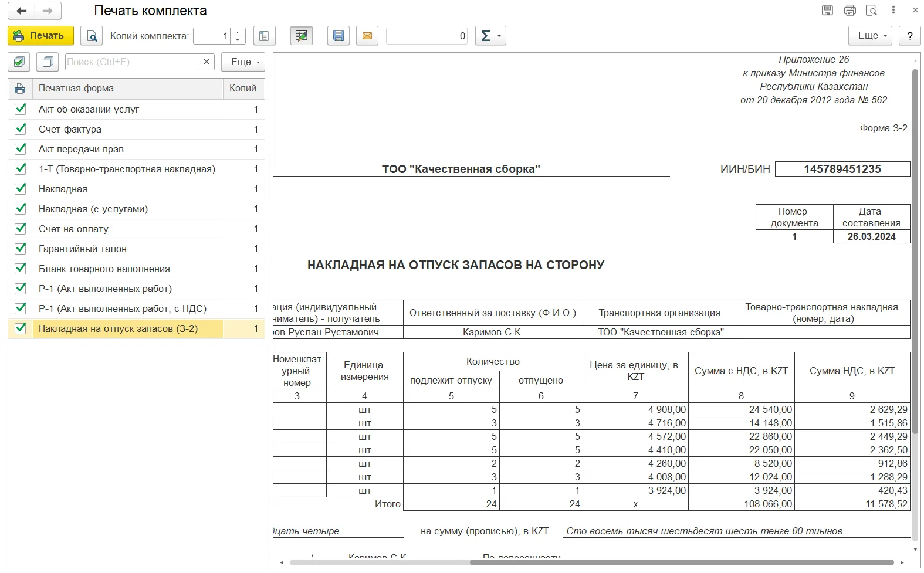This screenshot has height=573, width=924.
Task: Open the Еще dropdown above the forms list
Action: pyautogui.click(x=243, y=62)
